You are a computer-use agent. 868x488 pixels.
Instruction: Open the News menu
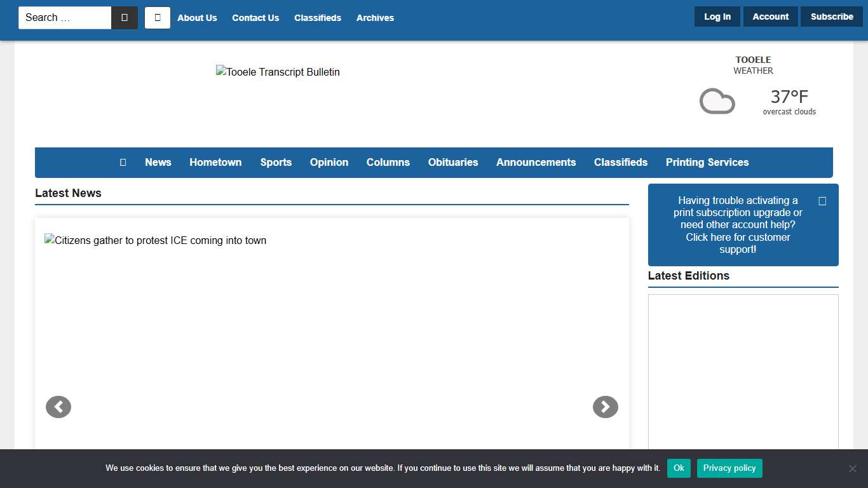point(158,163)
